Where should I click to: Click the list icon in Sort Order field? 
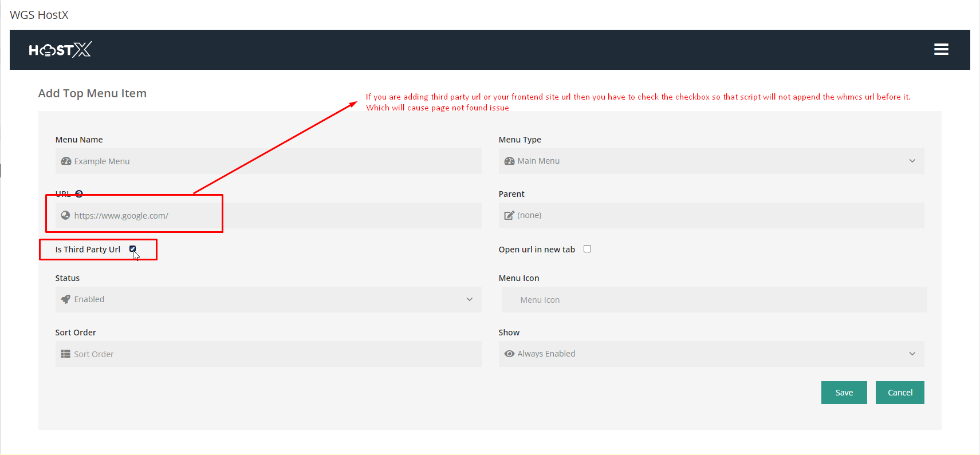coord(65,354)
